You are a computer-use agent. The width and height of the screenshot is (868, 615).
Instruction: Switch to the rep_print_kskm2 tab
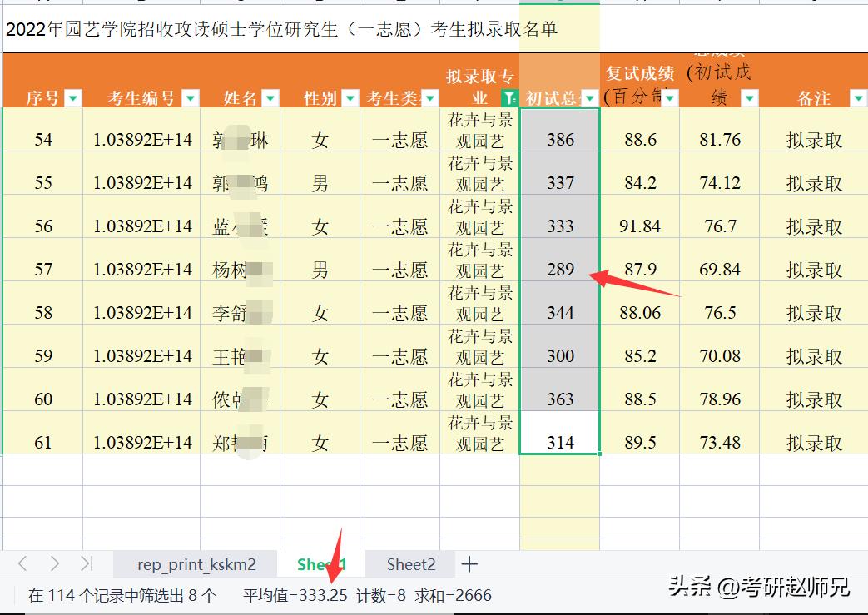(x=196, y=564)
